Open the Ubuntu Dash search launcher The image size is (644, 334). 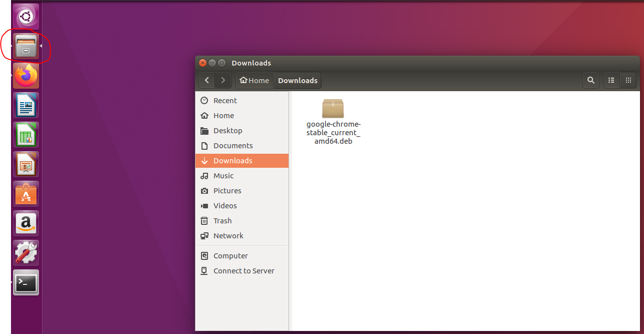click(x=26, y=18)
